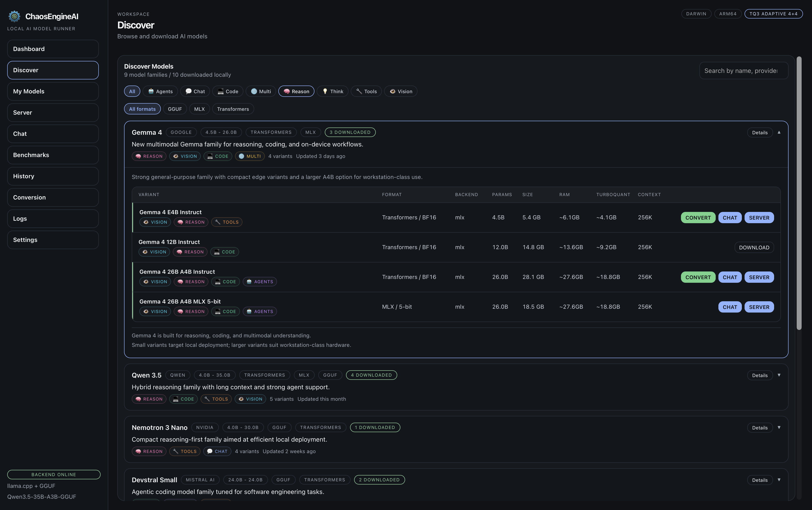Click CODE tag on Gemma 4 12B Instruct
The width and height of the screenshot is (812, 510).
tap(224, 252)
